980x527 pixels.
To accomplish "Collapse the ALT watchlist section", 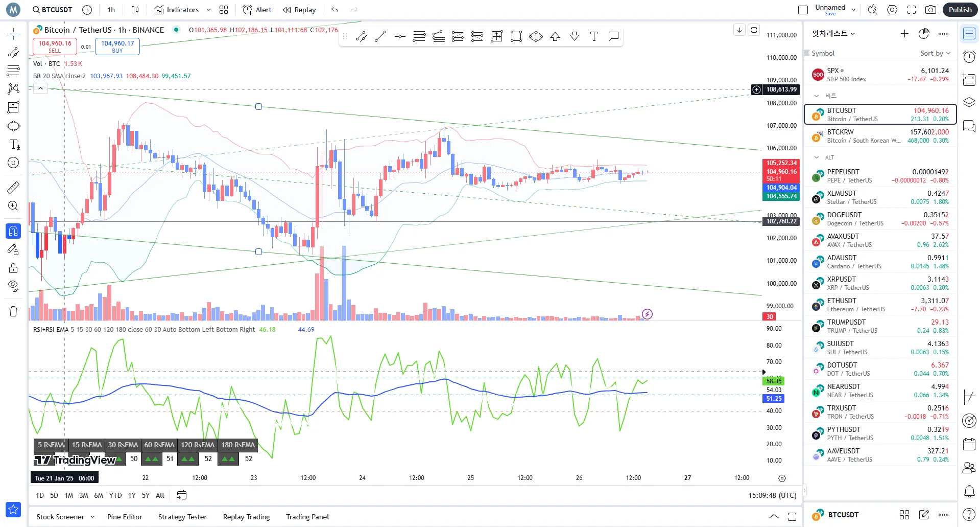I will pos(817,157).
